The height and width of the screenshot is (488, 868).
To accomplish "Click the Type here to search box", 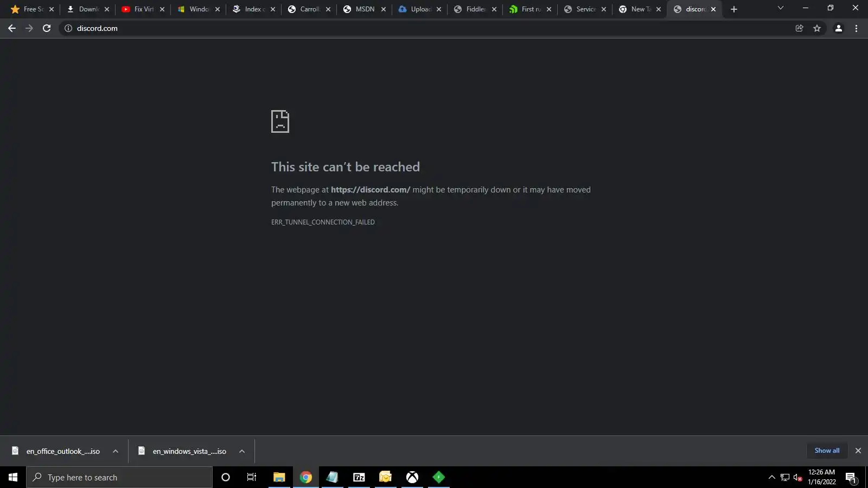I will point(119,477).
